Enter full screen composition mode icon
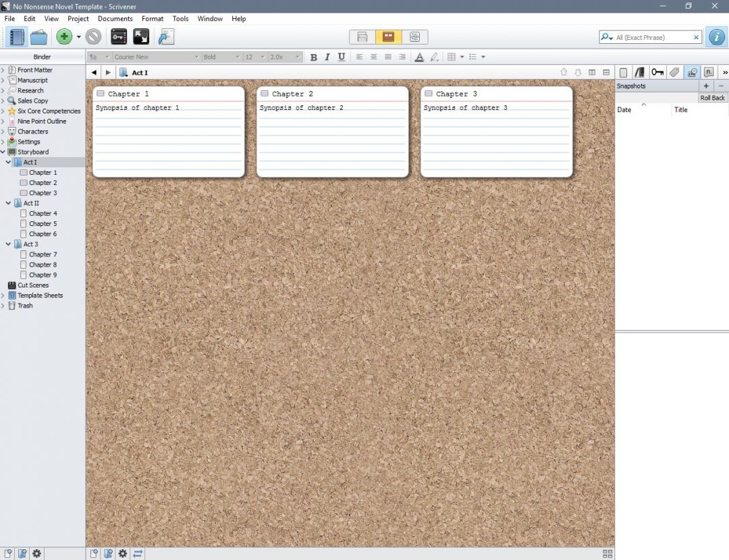The image size is (729, 560). coord(141,36)
